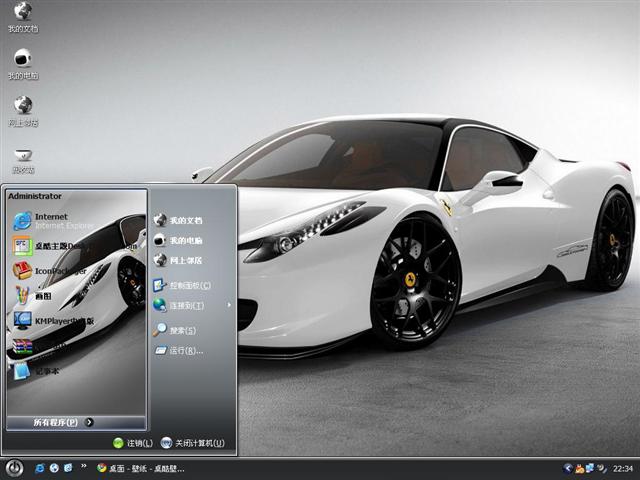Screen dimensions: 640x480
Task: Open 搜索(S) from the Start menu
Action: pyautogui.click(x=181, y=330)
